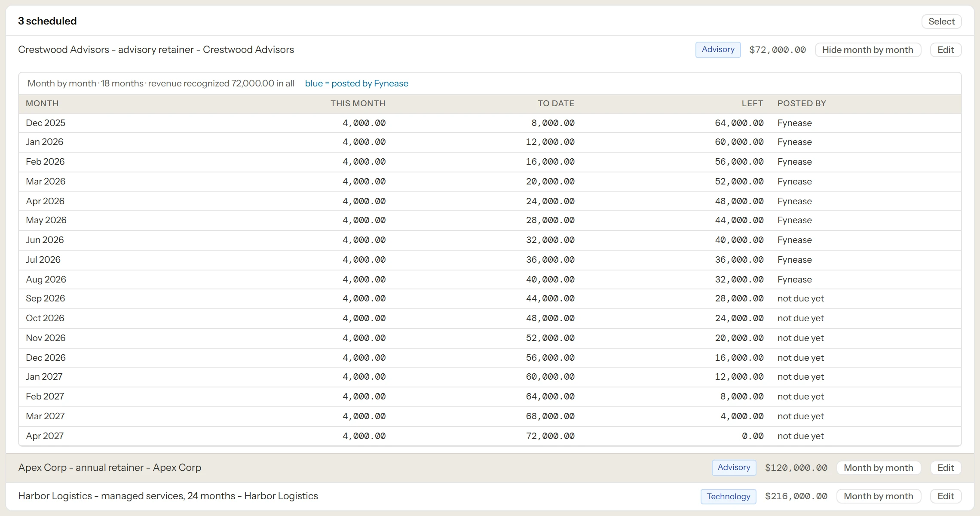Click the 3 scheduled heading

click(47, 21)
